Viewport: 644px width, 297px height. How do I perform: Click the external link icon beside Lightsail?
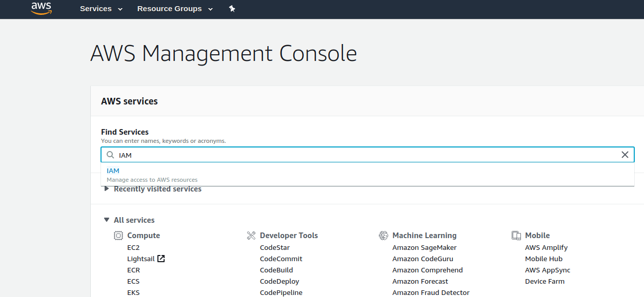coord(161,259)
